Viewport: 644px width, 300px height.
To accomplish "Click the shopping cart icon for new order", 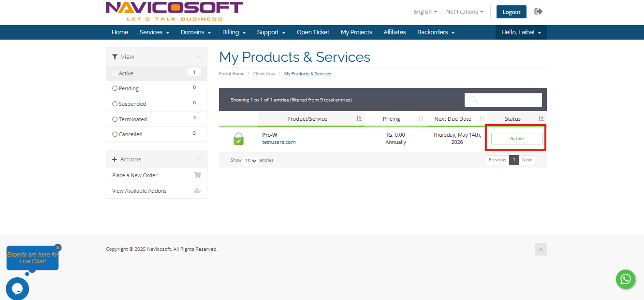I will (x=197, y=175).
